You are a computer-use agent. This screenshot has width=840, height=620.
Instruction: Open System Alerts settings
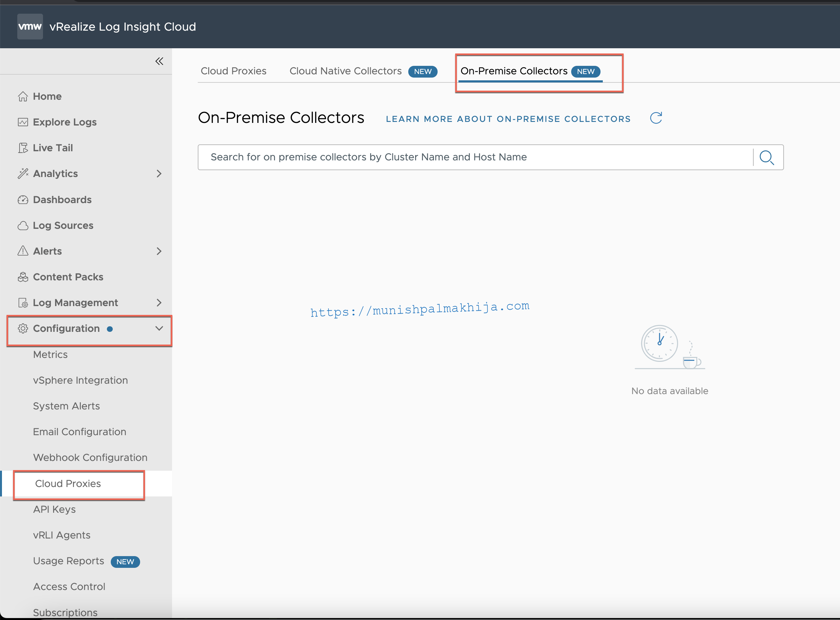66,406
